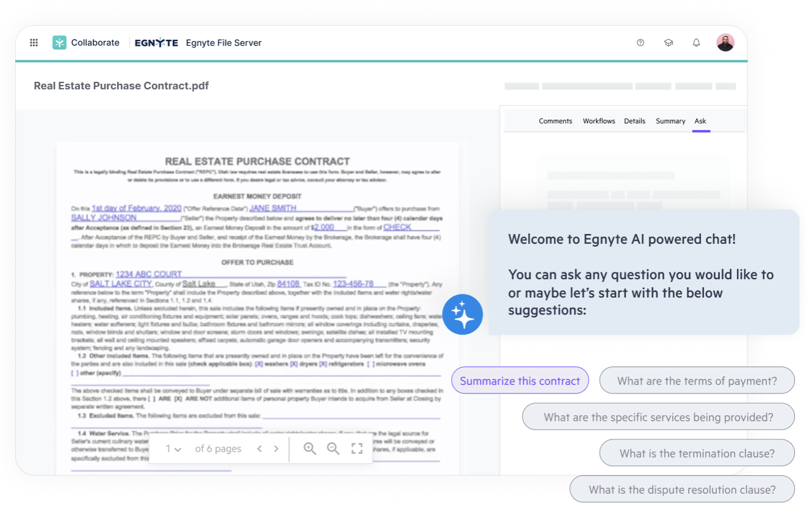
Task: Open notifications bell
Action: (696, 43)
